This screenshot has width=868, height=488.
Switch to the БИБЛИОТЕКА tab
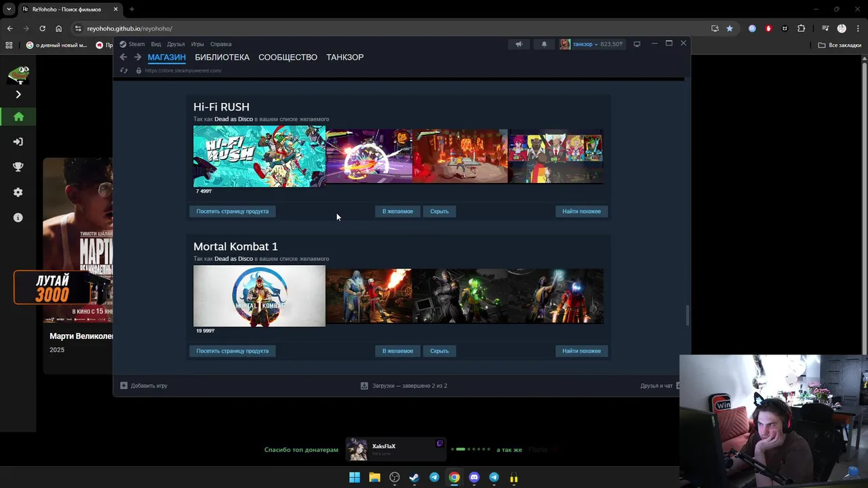coord(222,57)
